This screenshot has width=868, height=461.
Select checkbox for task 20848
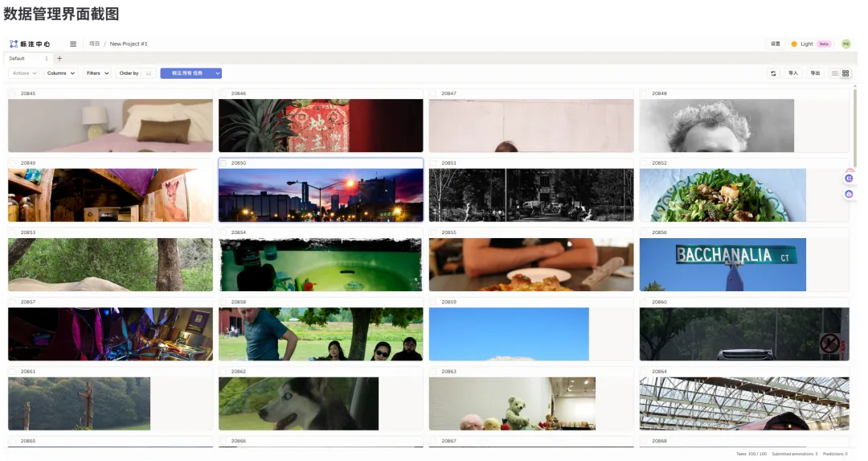pos(645,93)
